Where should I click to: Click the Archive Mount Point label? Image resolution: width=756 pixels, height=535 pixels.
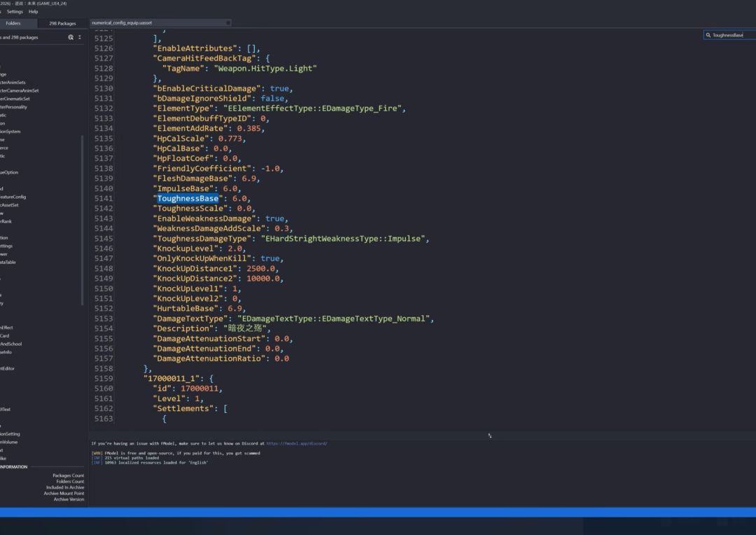coord(64,493)
